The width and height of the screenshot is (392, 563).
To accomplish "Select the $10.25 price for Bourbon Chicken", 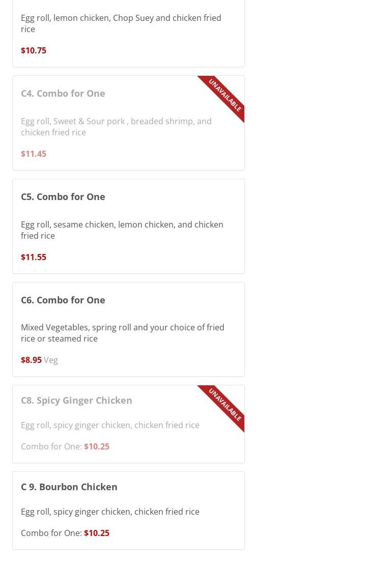I will click(x=97, y=533).
